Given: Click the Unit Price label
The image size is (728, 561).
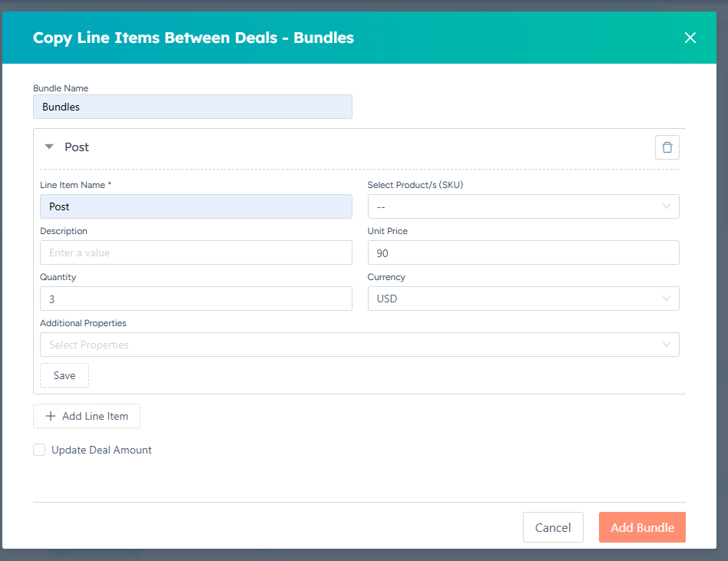Looking at the screenshot, I should (x=387, y=231).
